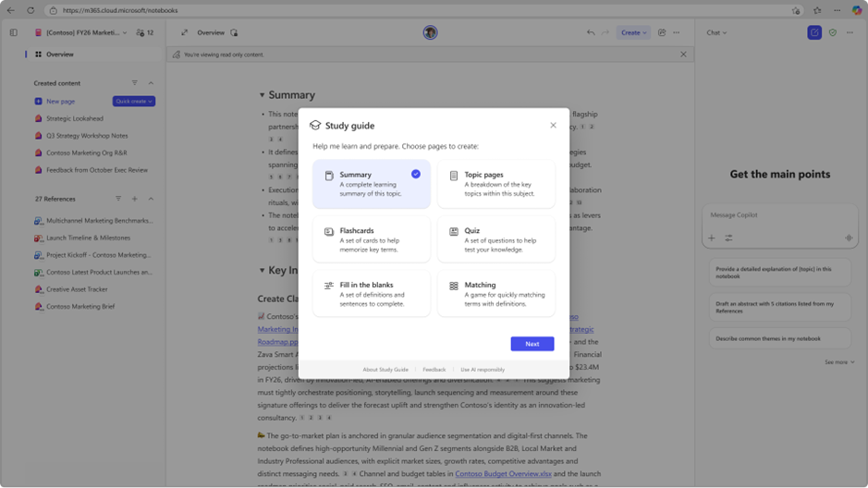Reload the page with refresh icon
Viewport: 868px width, 488px height.
point(31,10)
